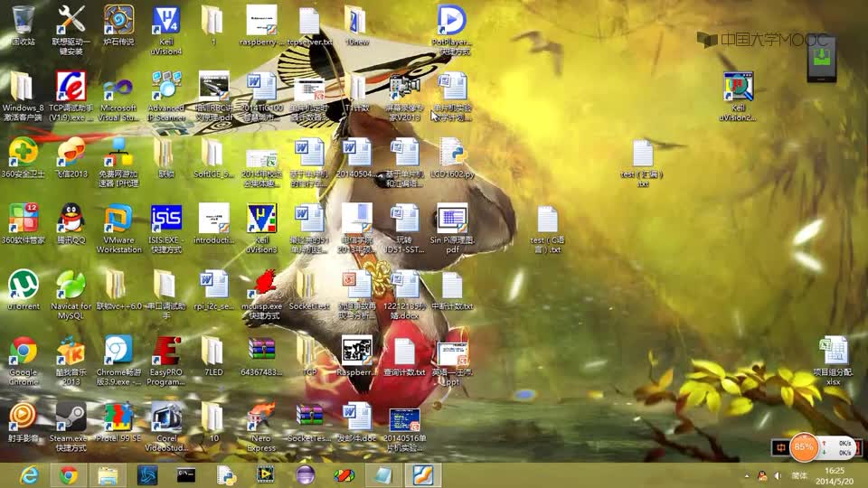The width and height of the screenshot is (868, 488).
Task: Open VMware Workstation shortcut
Action: (118, 228)
